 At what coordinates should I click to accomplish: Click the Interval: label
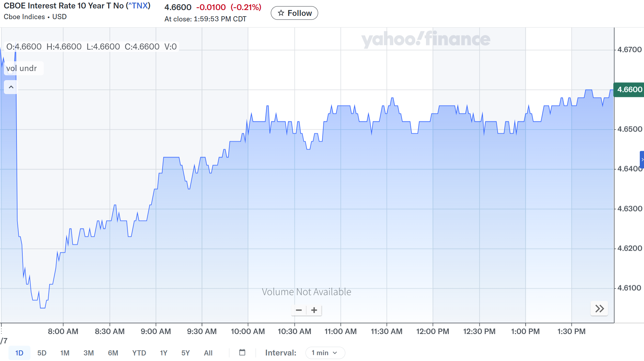[281, 353]
